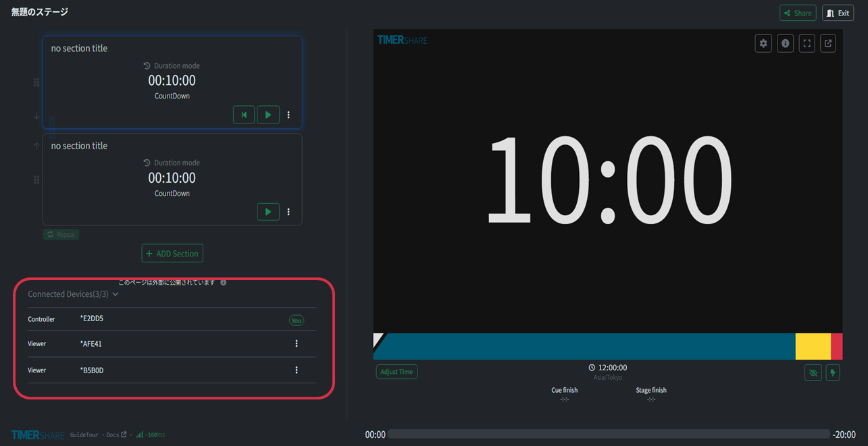Start the second section timer
Viewport: 868px width, 446px height.
[268, 212]
